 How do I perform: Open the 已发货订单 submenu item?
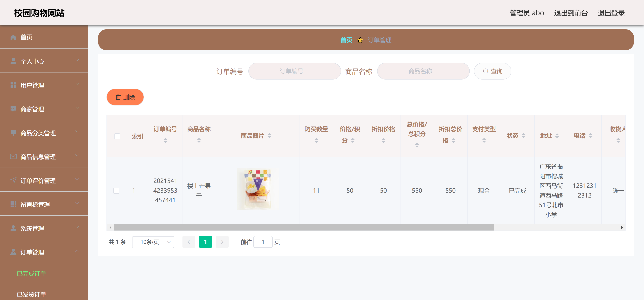pos(32,294)
